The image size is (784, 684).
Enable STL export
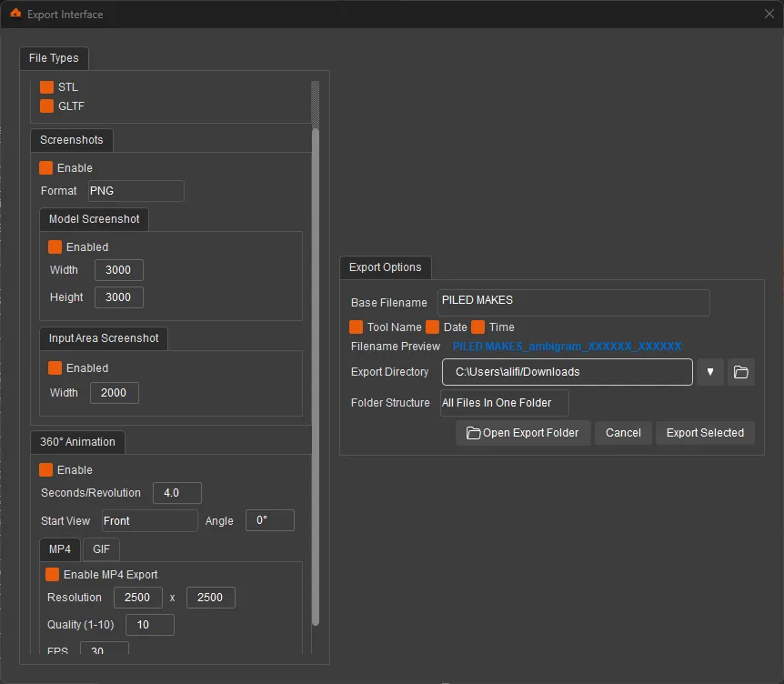[45, 86]
